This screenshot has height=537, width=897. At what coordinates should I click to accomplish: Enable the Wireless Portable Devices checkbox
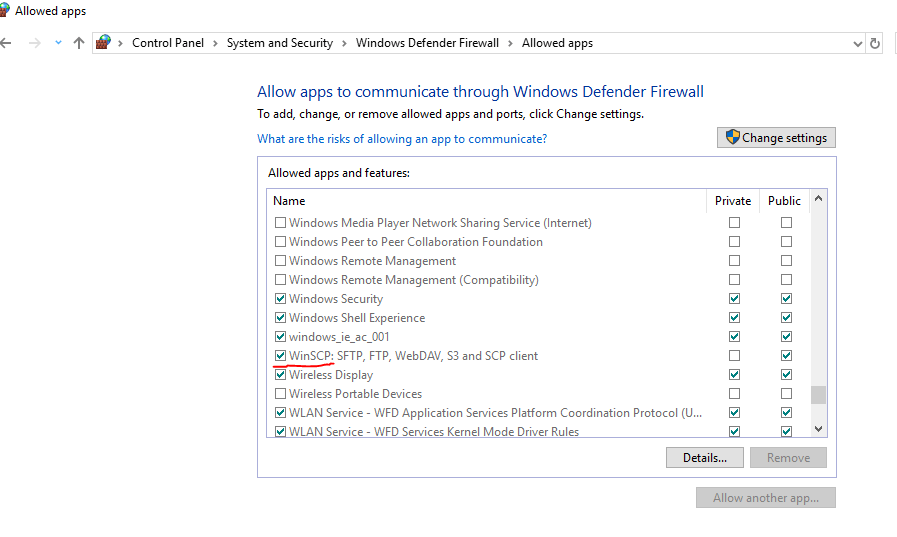(x=280, y=393)
